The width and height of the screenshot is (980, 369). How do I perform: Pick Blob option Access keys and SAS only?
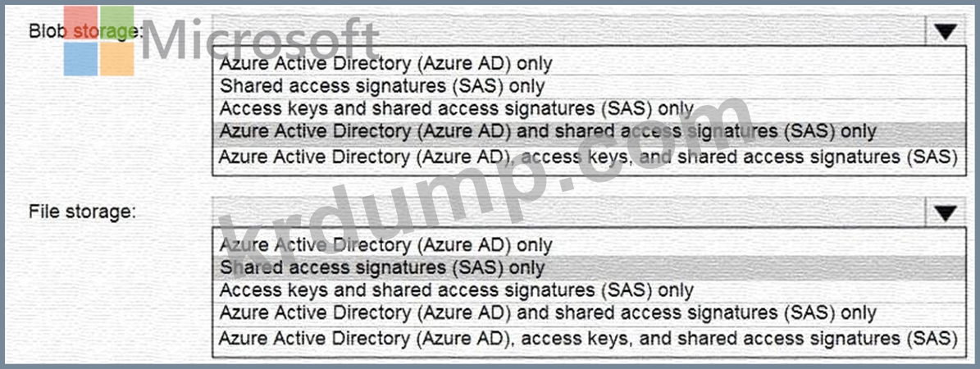(x=457, y=108)
